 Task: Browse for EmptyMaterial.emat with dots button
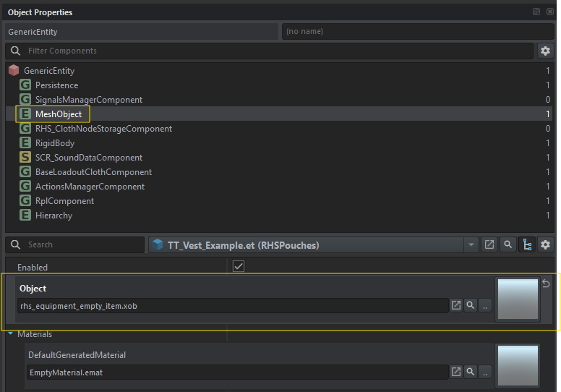pyautogui.click(x=485, y=372)
